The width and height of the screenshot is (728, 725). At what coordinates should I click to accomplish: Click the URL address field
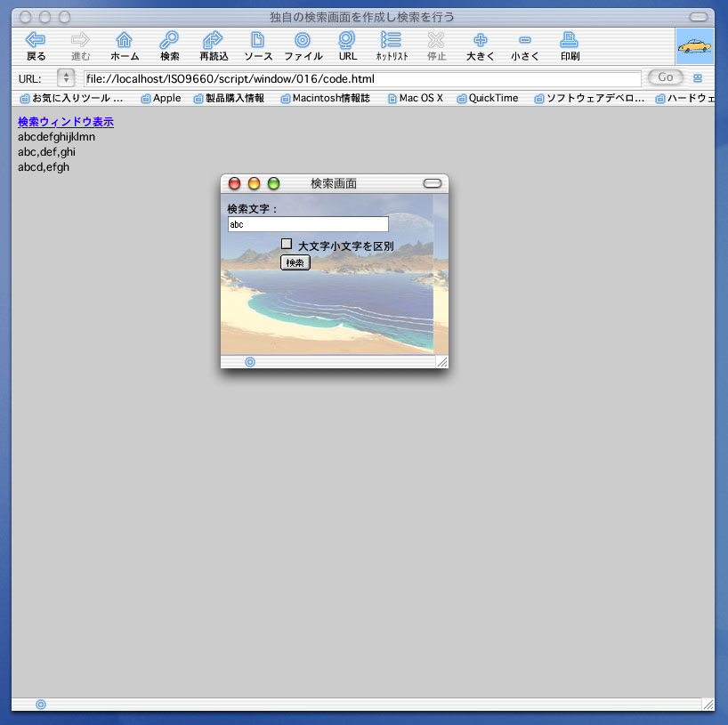pyautogui.click(x=362, y=78)
